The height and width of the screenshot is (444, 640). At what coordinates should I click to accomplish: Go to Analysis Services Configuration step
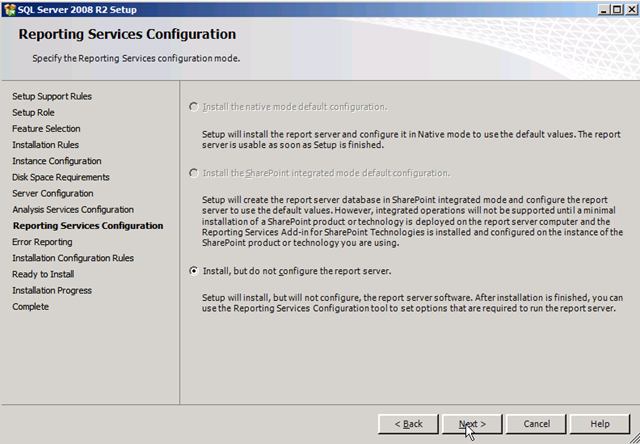pyautogui.click(x=72, y=210)
